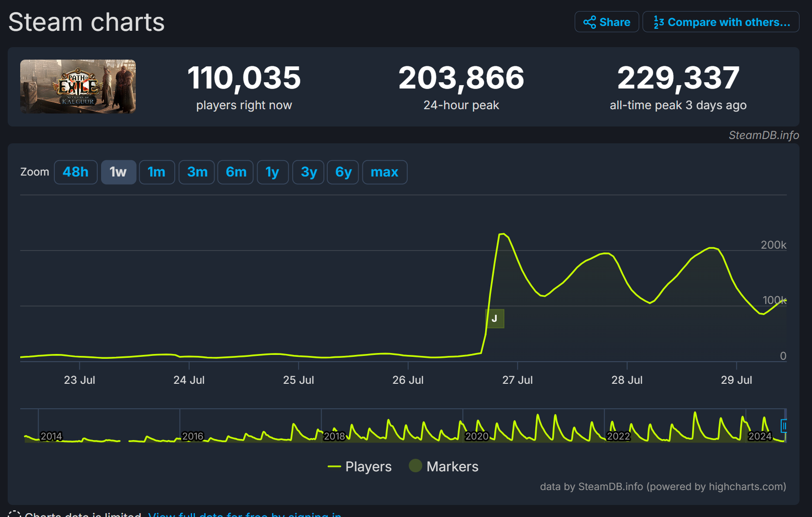
Task: Open the Path of Exile game thumbnail
Action: 78,87
